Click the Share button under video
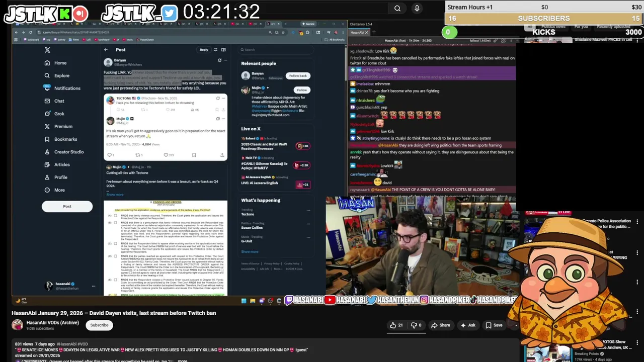This screenshot has height=362, width=644. [x=440, y=325]
